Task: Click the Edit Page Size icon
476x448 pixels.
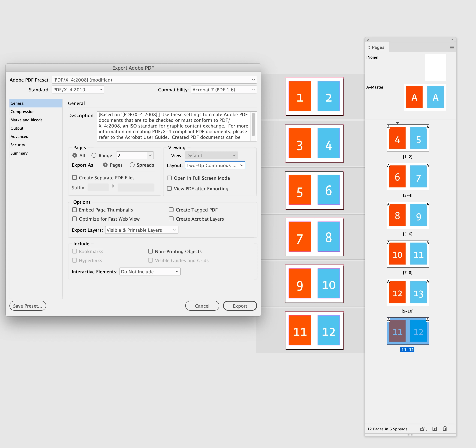Action: (x=423, y=429)
